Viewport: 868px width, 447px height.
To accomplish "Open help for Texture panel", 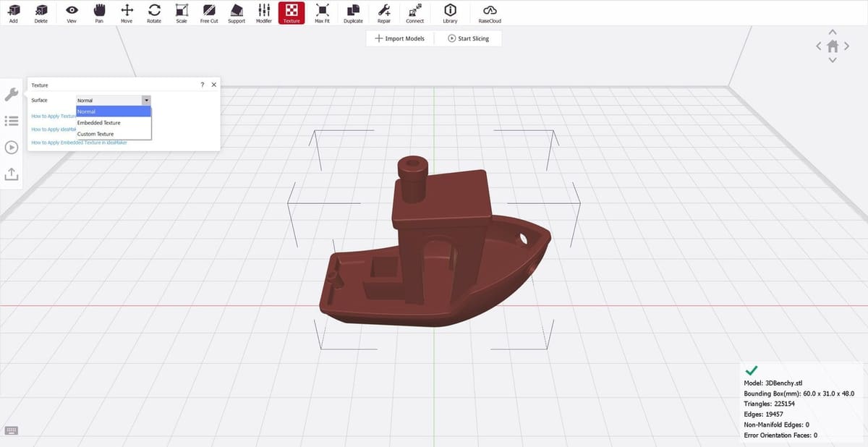I will (x=202, y=85).
